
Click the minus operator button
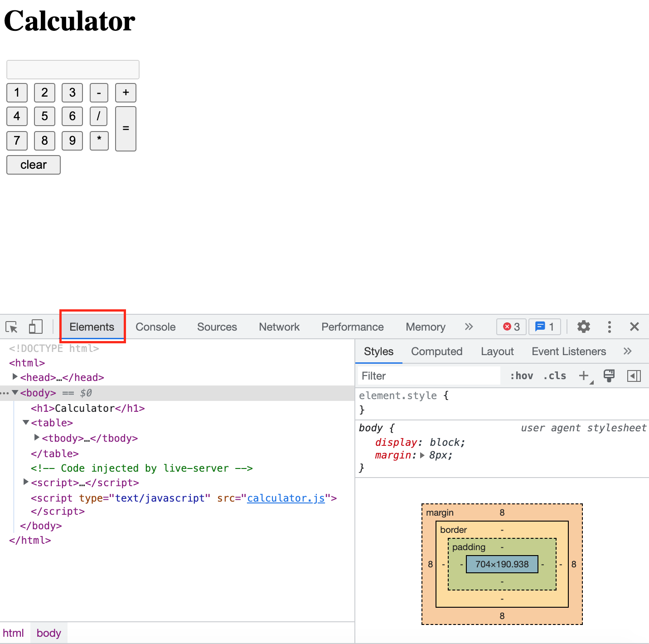pyautogui.click(x=99, y=93)
